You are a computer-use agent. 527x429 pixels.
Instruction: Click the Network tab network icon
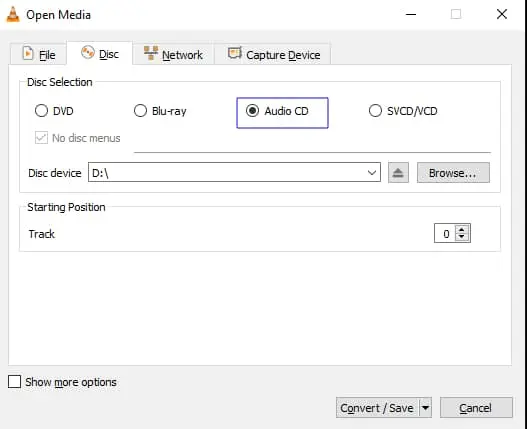coord(151,53)
